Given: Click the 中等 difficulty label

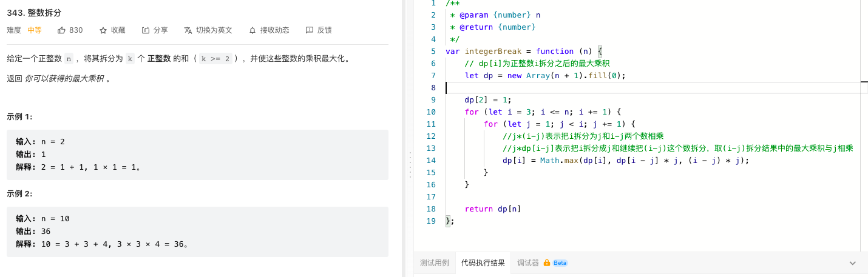Looking at the screenshot, I should point(35,30).
